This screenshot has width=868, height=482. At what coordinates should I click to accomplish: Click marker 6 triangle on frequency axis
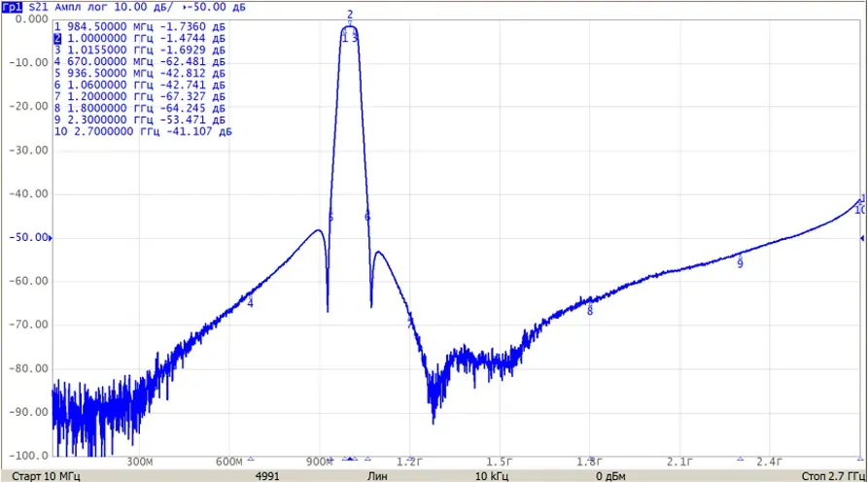coord(367,459)
